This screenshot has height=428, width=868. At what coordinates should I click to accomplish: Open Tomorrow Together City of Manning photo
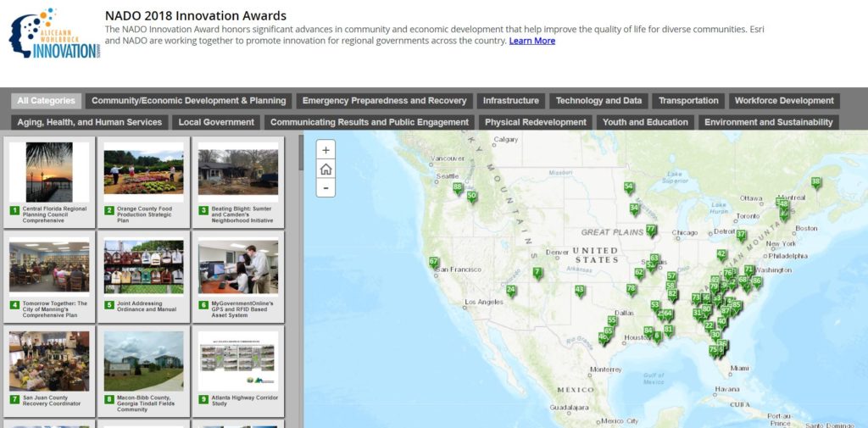49,267
